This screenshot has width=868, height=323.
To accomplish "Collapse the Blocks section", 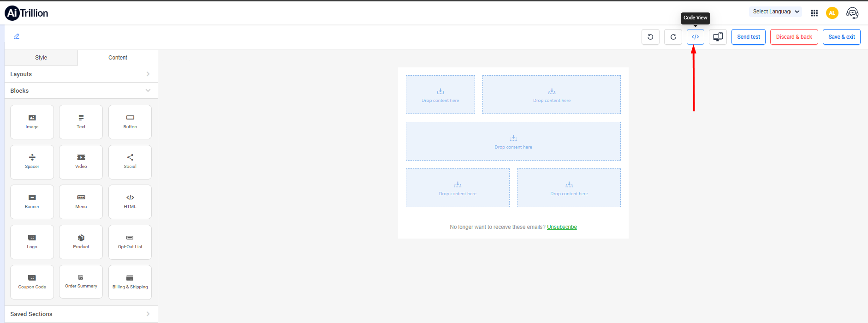I will pyautogui.click(x=81, y=91).
